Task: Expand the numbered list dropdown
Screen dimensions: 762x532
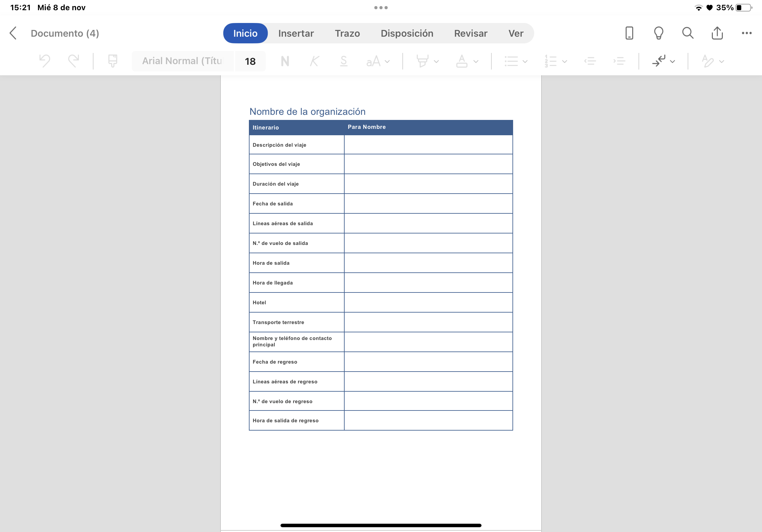Action: pyautogui.click(x=564, y=61)
